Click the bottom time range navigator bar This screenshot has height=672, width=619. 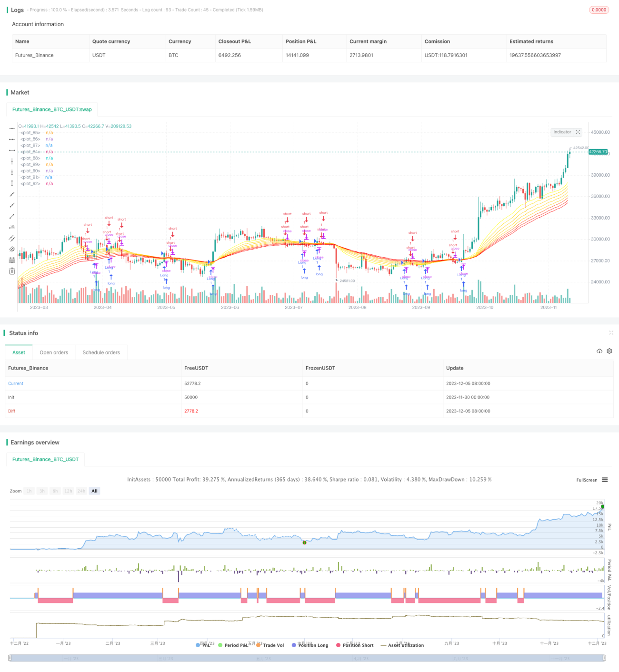(x=307, y=658)
